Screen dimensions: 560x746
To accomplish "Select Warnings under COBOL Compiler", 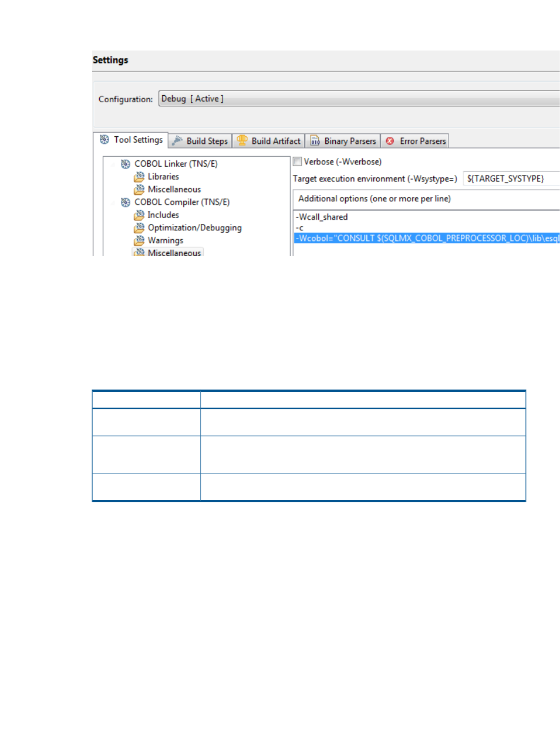I will 166,240.
